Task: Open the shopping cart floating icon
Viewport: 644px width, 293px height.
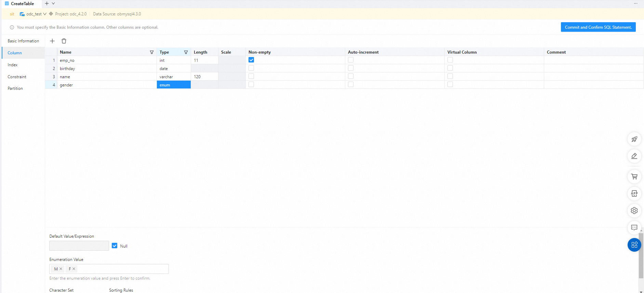Action: [634, 177]
